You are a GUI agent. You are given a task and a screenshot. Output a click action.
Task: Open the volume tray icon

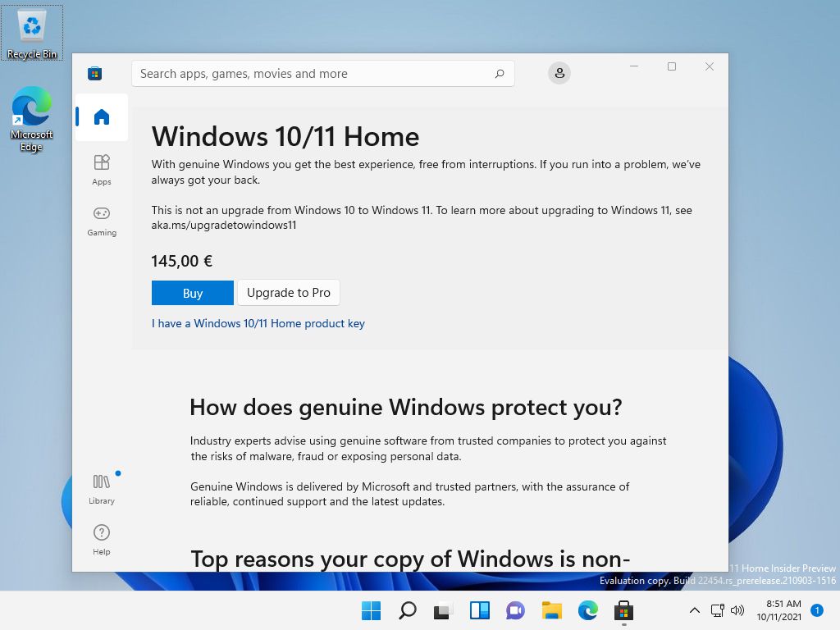pyautogui.click(x=737, y=610)
